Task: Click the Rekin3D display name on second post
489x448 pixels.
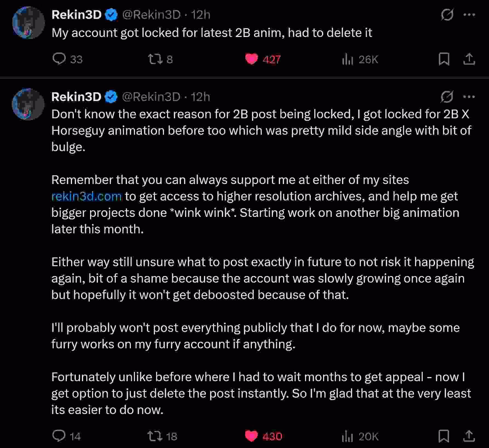Action: [76, 97]
